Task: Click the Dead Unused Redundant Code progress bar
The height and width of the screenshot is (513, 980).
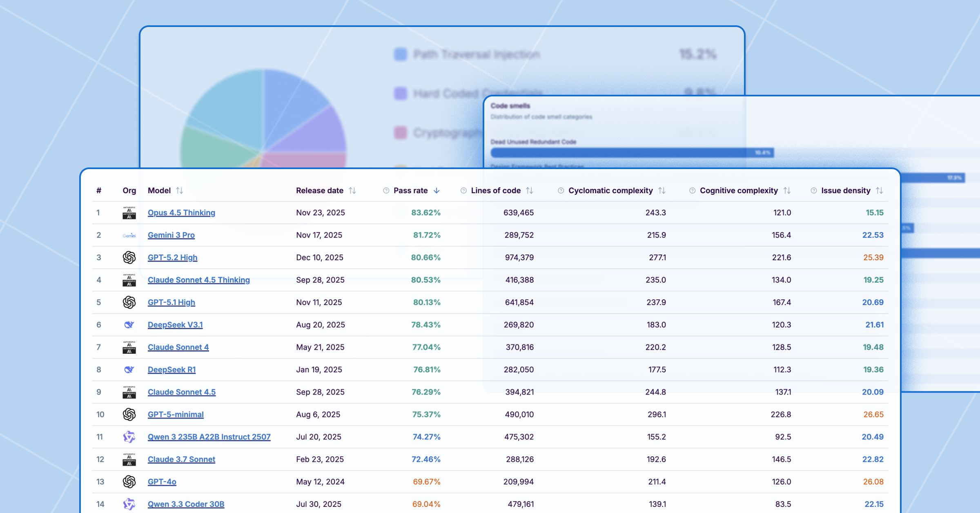Action: (x=632, y=153)
